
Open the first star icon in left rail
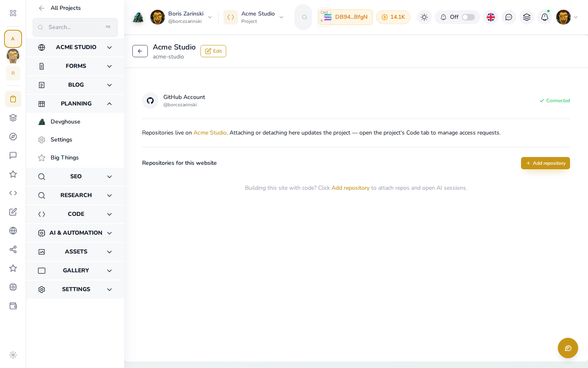(13, 174)
